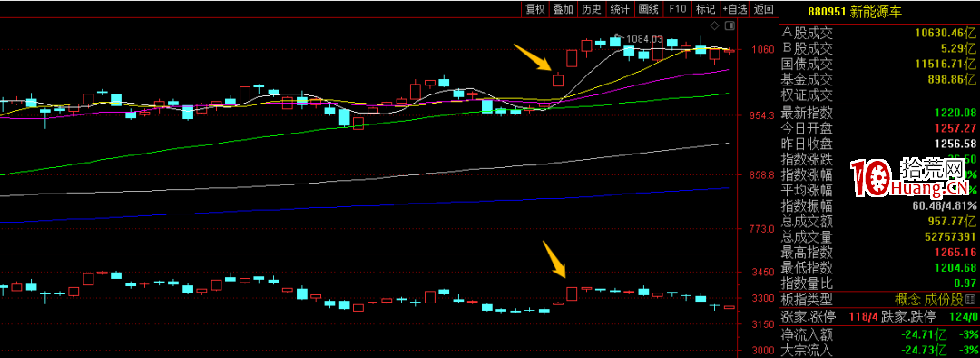Click the red candle at lower arrow
Viewport: 980px width, 358px height.
[572, 293]
